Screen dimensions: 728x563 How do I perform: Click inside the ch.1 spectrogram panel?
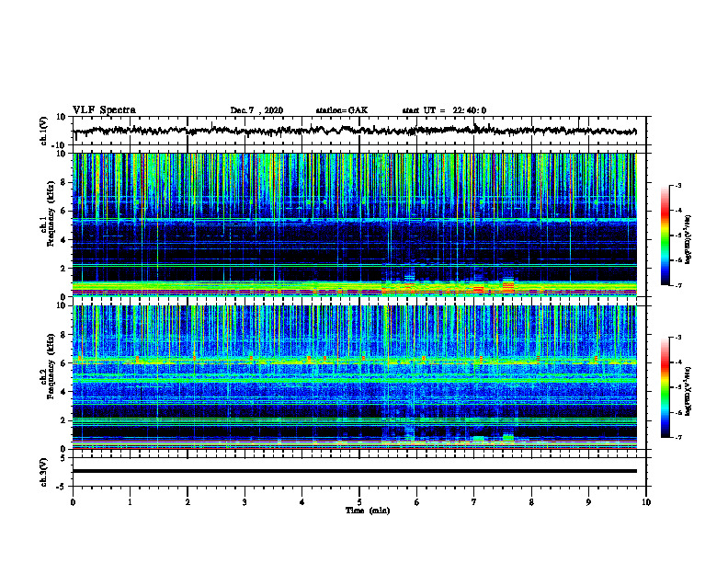click(355, 224)
